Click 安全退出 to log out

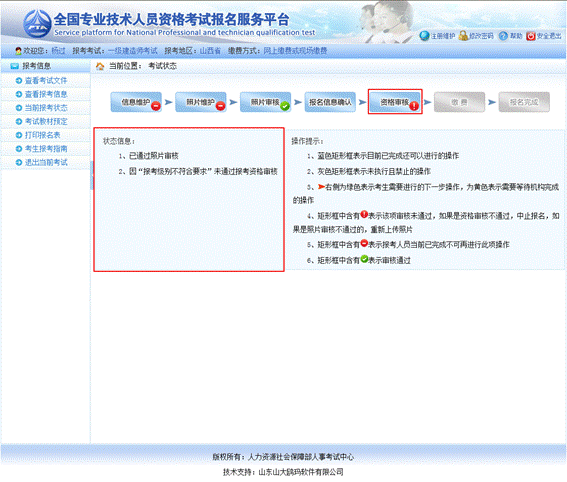(x=549, y=36)
